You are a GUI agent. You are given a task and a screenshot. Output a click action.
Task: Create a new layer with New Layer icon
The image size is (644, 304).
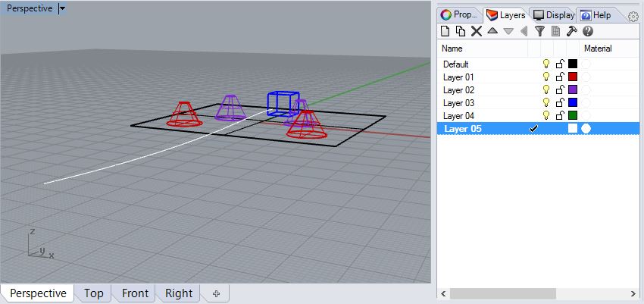pyautogui.click(x=445, y=31)
